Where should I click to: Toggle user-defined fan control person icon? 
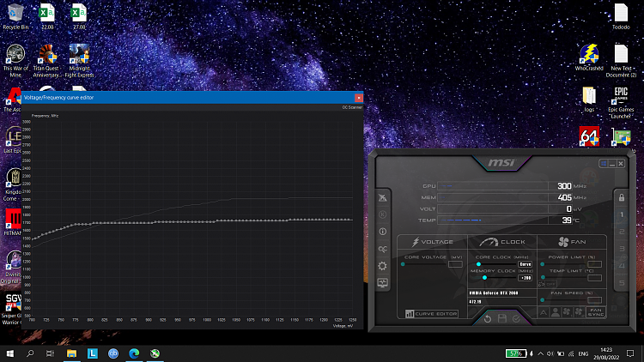pos(556,312)
